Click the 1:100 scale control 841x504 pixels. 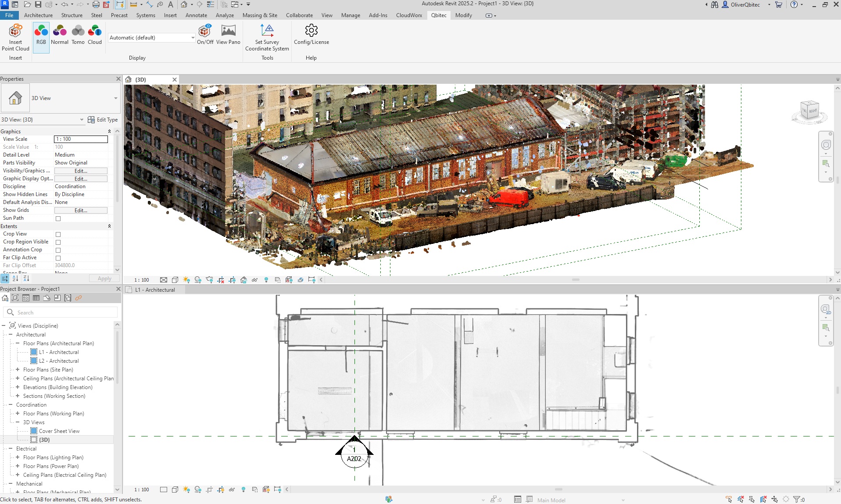(x=141, y=279)
